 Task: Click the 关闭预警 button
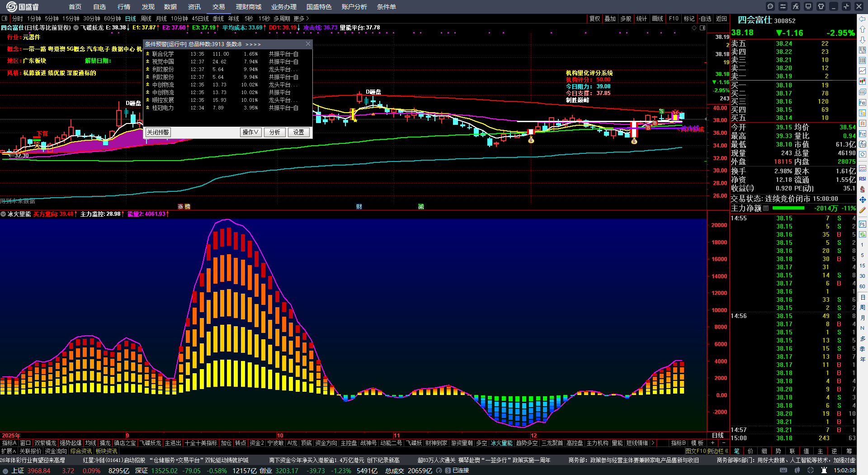(158, 132)
